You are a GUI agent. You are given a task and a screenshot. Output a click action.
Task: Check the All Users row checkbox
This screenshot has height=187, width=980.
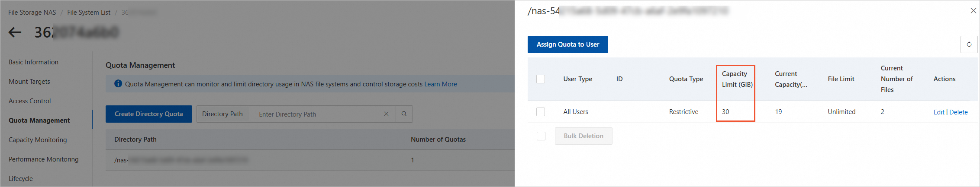(541, 112)
